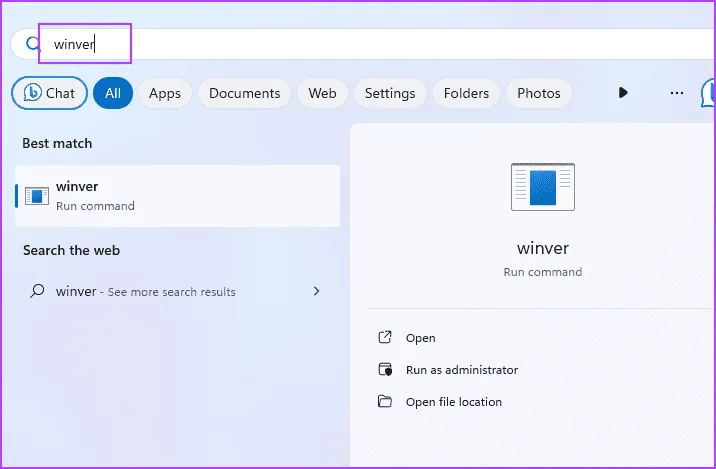Switch to Apps filter
716x469 pixels.
[x=165, y=93]
